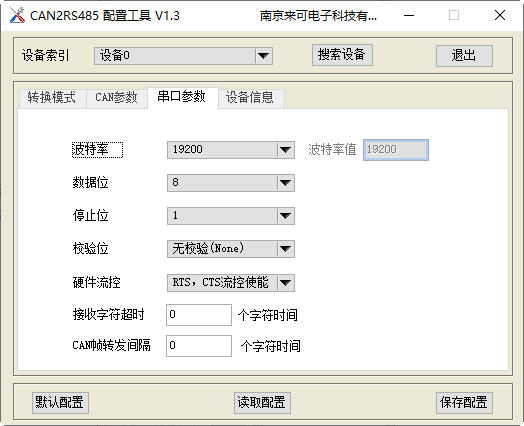The width and height of the screenshot is (524, 426).
Task: Switch to the 转换模式 tab
Action: point(52,98)
